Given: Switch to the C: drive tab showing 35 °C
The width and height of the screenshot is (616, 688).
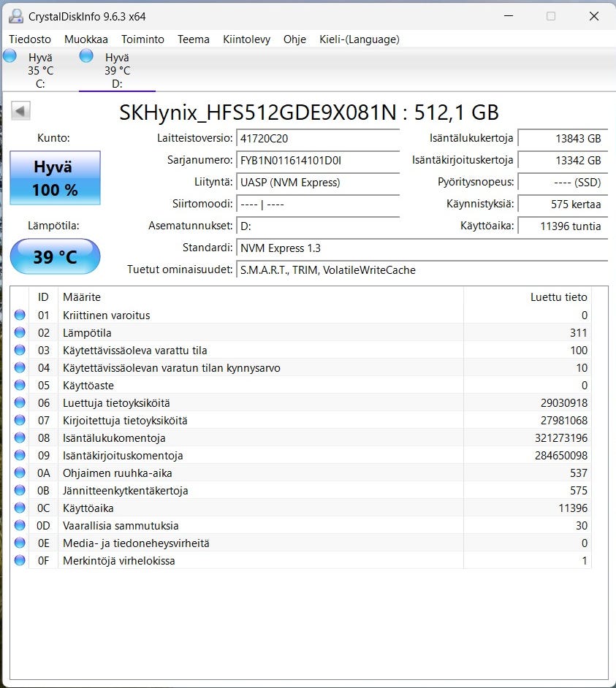Looking at the screenshot, I should [40, 70].
